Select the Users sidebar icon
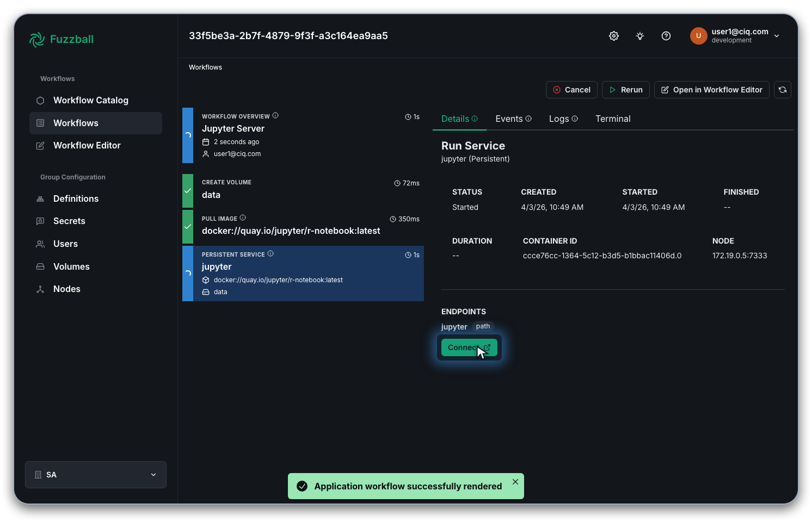Image resolution: width=812 pixels, height=522 pixels. tap(40, 244)
